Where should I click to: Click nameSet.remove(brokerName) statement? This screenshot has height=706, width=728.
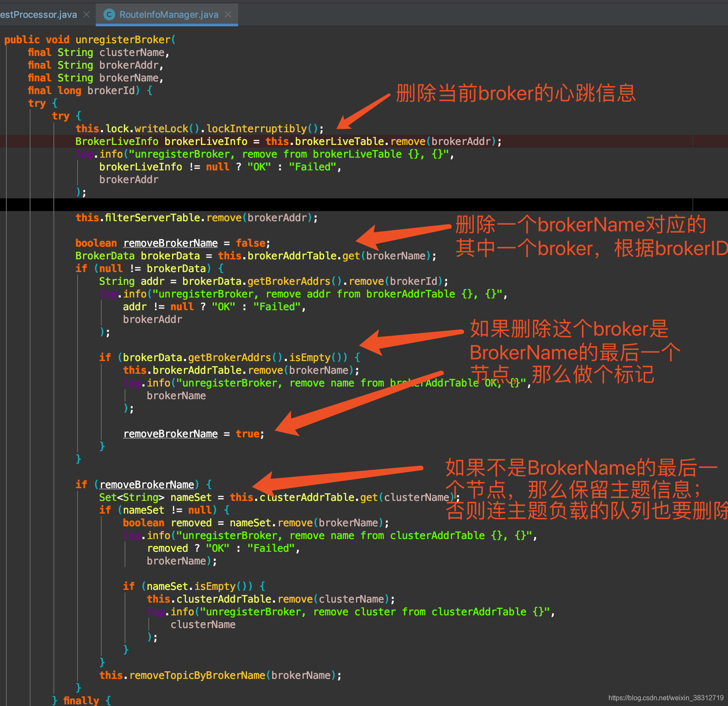pyautogui.click(x=256, y=523)
